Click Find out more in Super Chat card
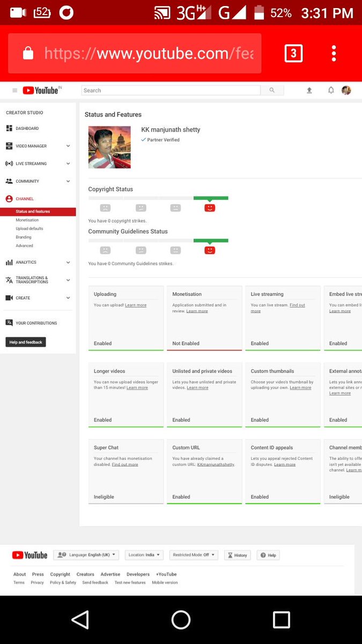The height and width of the screenshot is (644, 362). click(x=125, y=465)
